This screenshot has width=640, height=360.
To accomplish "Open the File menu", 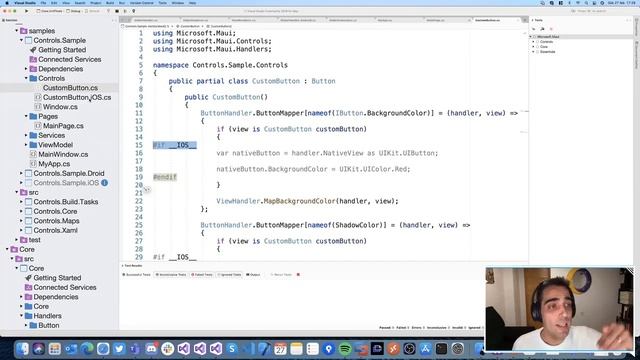I will [x=43, y=3].
